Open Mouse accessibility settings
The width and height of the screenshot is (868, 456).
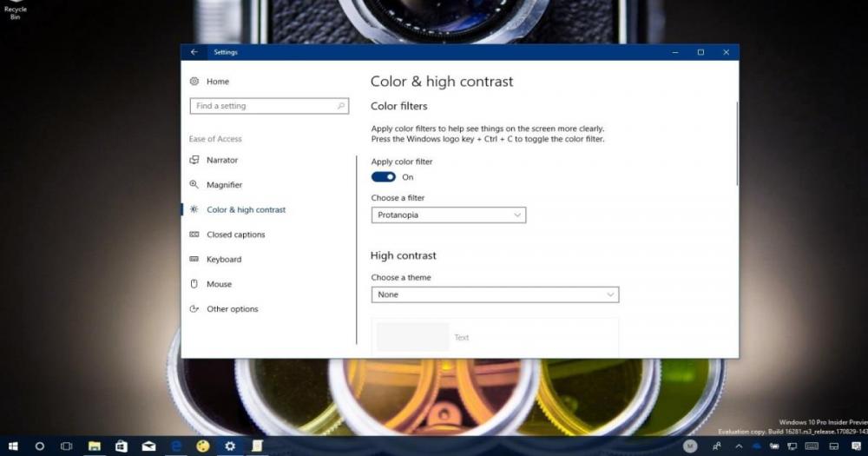click(219, 284)
